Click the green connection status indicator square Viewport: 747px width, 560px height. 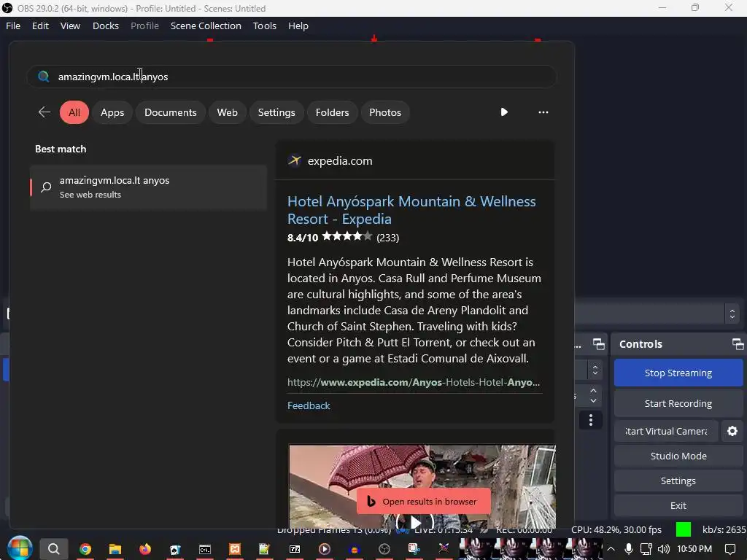pyautogui.click(x=684, y=529)
